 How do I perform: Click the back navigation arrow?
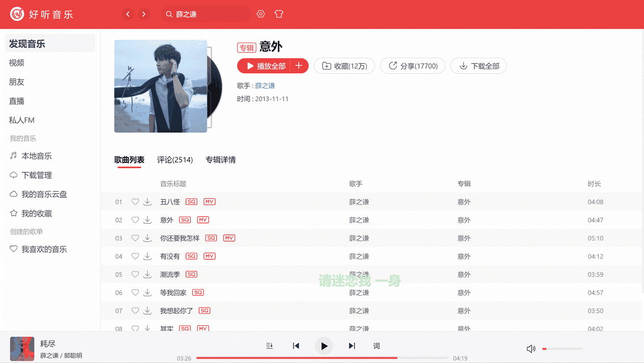coord(128,14)
